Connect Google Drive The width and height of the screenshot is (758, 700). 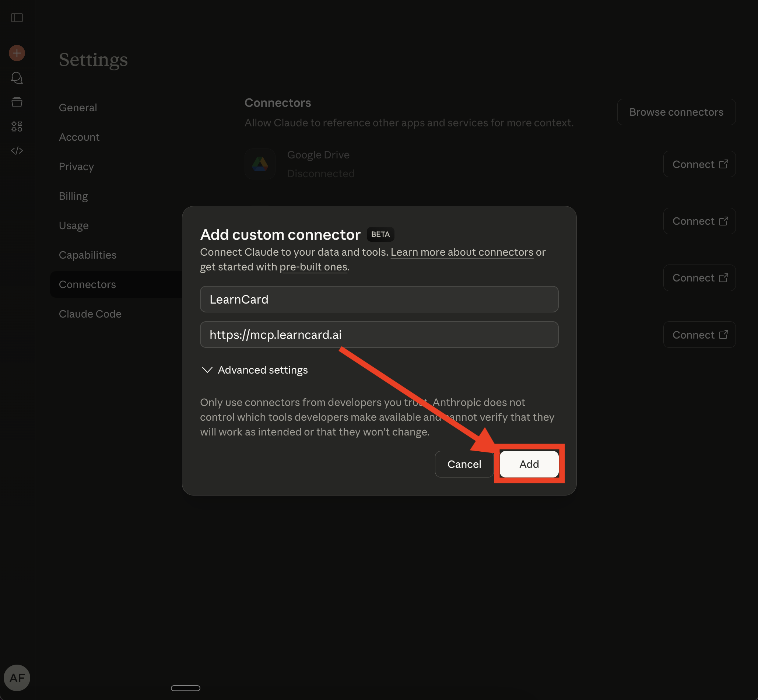coord(699,164)
